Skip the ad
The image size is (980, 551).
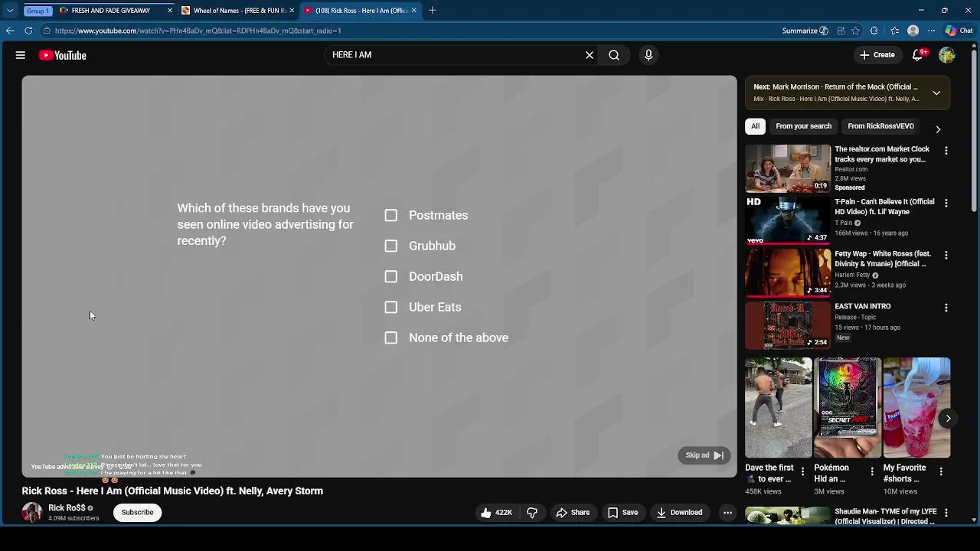point(704,455)
